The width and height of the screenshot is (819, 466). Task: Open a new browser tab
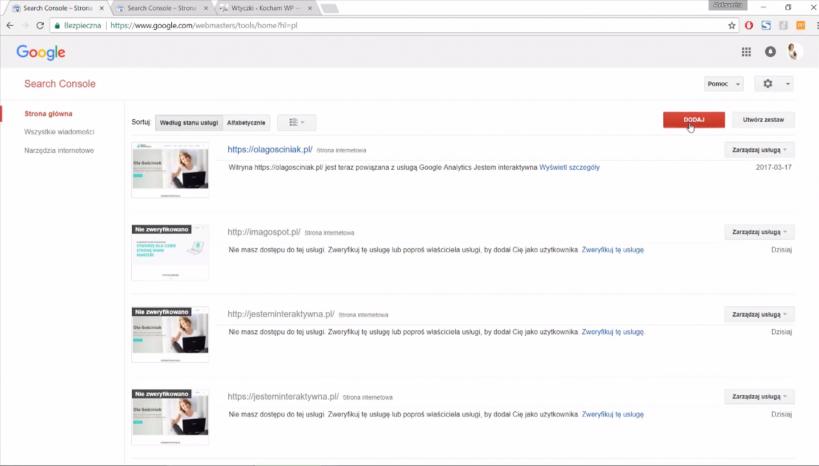330,8
